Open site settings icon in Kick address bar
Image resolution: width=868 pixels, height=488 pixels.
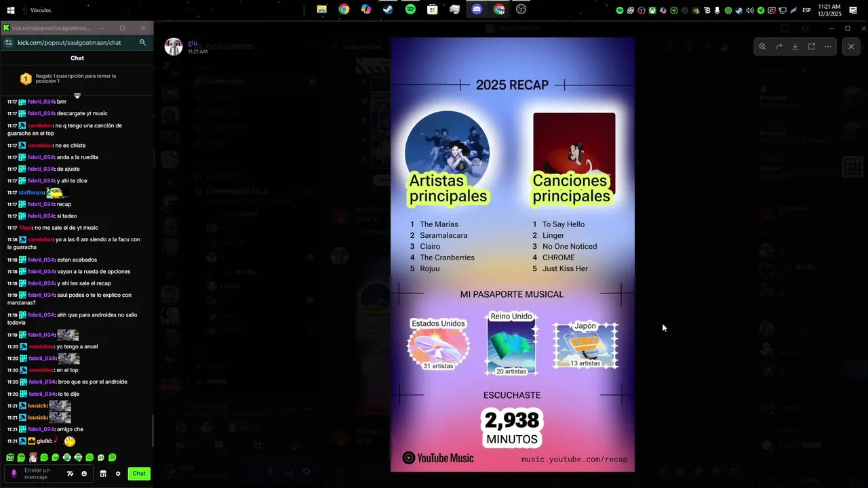(7, 42)
